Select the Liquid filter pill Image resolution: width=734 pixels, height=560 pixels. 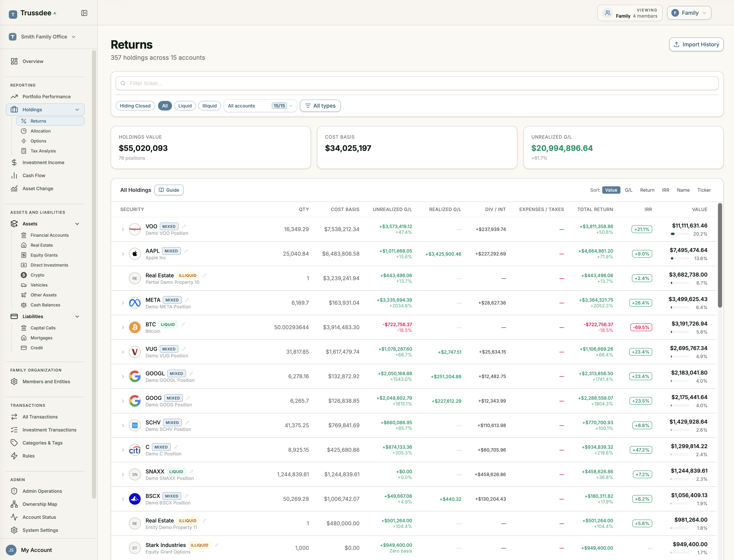tap(185, 106)
